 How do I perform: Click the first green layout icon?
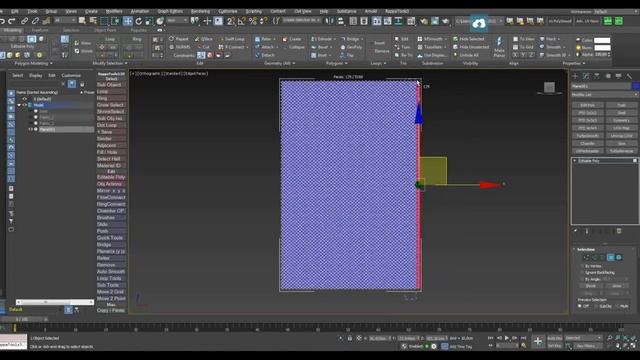pos(608,21)
